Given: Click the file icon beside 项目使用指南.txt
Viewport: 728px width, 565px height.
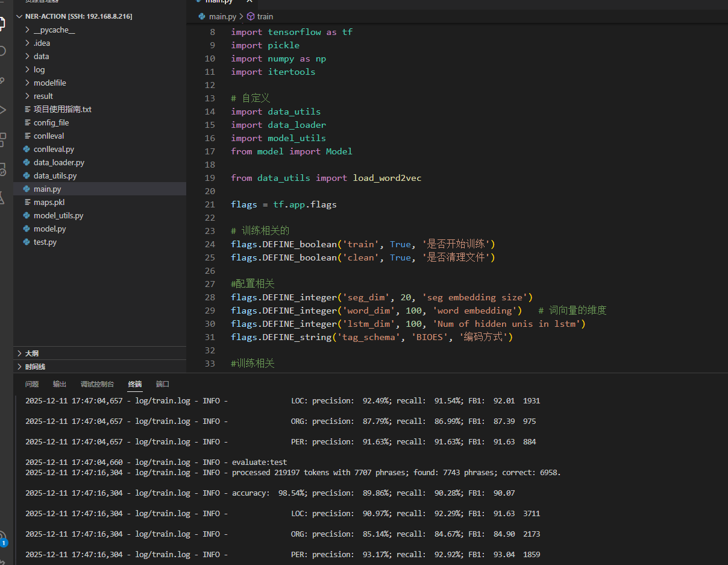Looking at the screenshot, I should (x=27, y=109).
